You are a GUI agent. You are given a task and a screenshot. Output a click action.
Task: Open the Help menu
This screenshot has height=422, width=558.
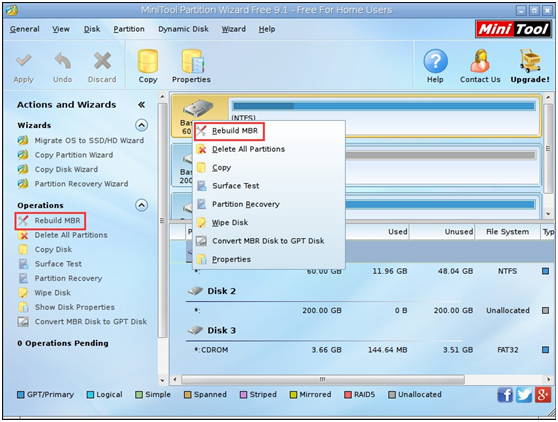coord(267,29)
